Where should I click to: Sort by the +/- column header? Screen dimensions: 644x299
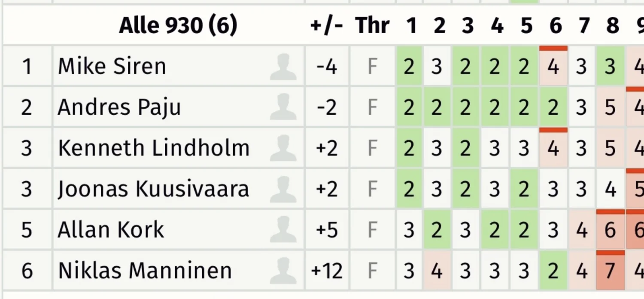(326, 26)
